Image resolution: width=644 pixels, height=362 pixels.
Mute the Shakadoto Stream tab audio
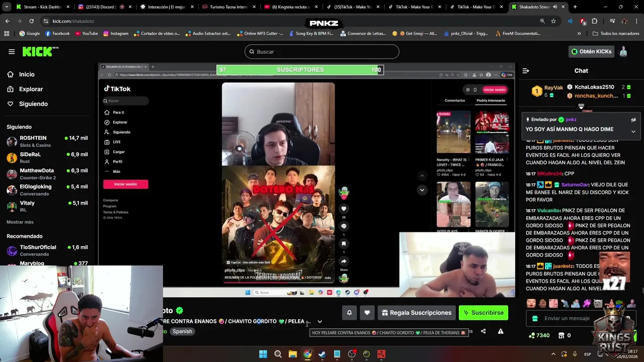(x=555, y=7)
